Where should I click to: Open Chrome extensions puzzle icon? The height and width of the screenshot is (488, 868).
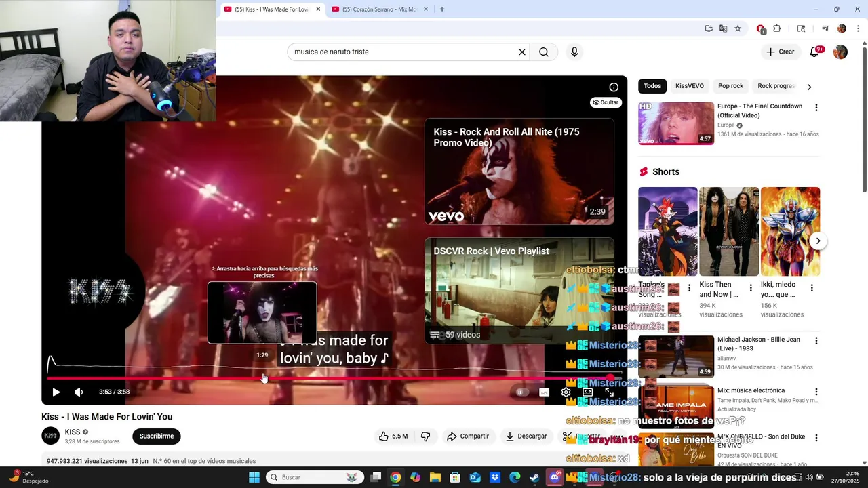(777, 28)
